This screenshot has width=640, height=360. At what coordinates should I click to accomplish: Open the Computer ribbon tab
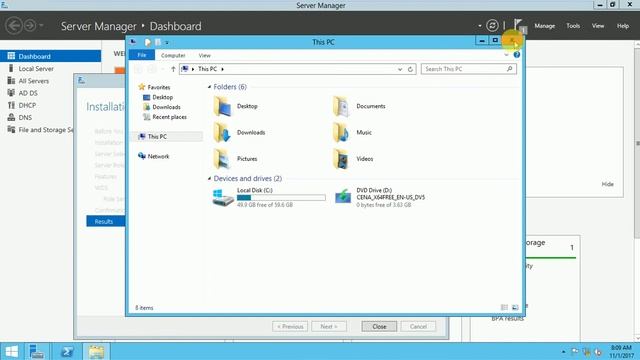coord(173,56)
